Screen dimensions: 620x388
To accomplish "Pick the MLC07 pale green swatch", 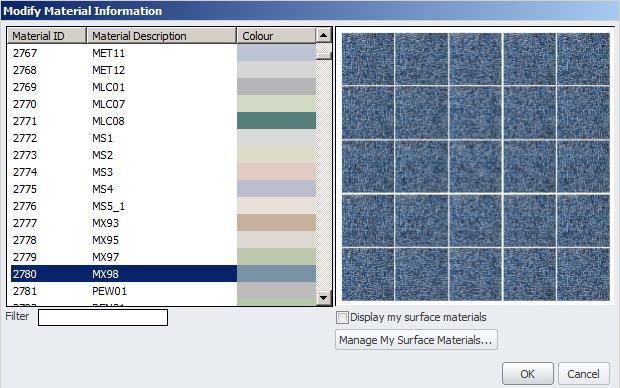I will [x=276, y=104].
